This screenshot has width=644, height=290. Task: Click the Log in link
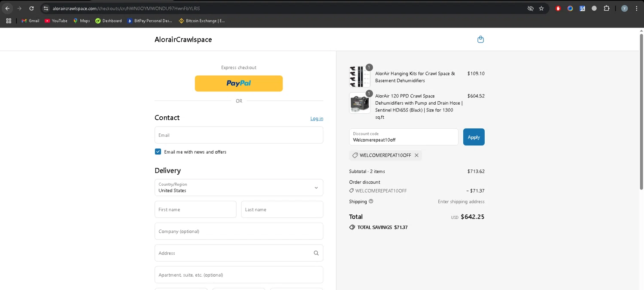[x=317, y=118]
